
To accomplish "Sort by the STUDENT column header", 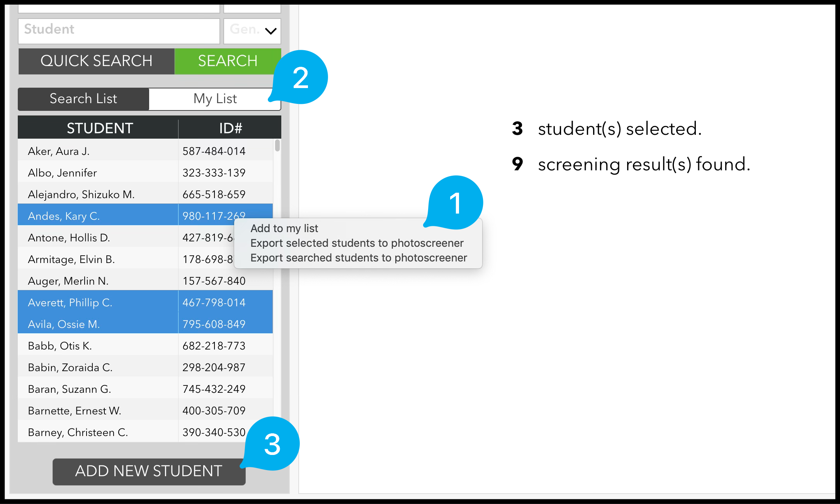I will (100, 128).
